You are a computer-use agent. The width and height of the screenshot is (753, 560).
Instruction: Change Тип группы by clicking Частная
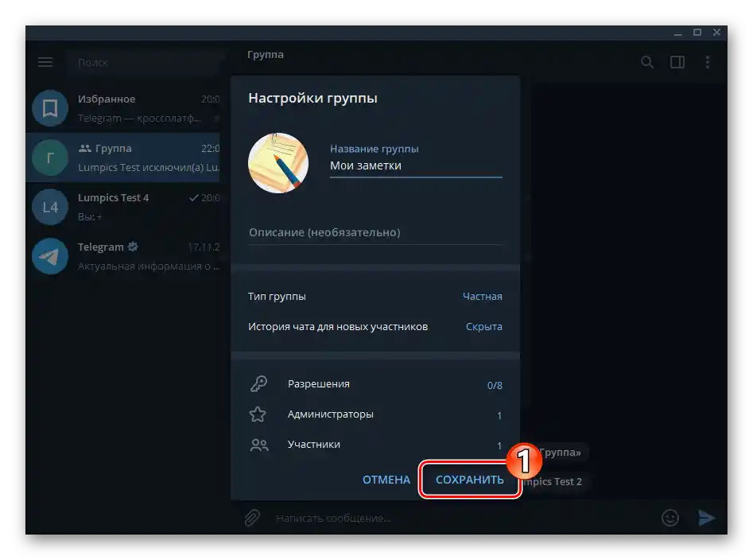pos(483,295)
